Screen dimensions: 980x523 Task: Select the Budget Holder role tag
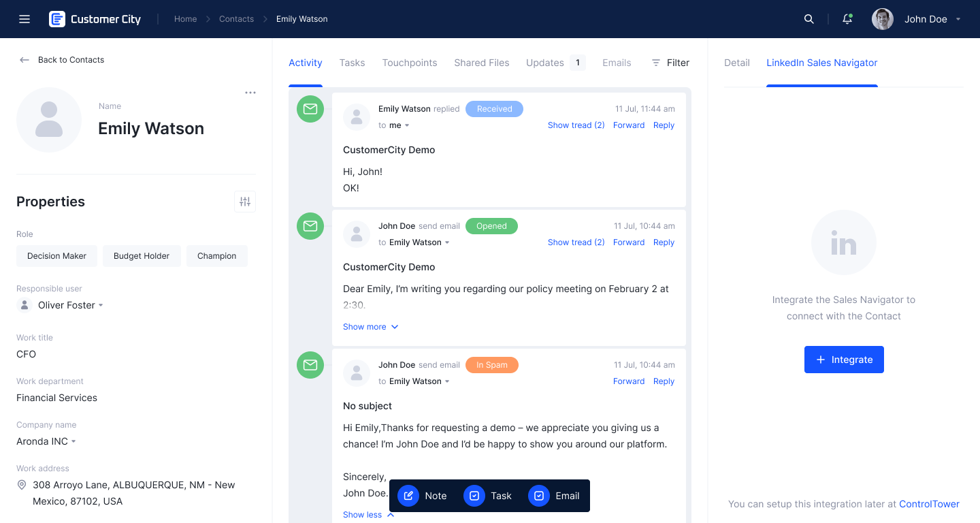tap(142, 256)
